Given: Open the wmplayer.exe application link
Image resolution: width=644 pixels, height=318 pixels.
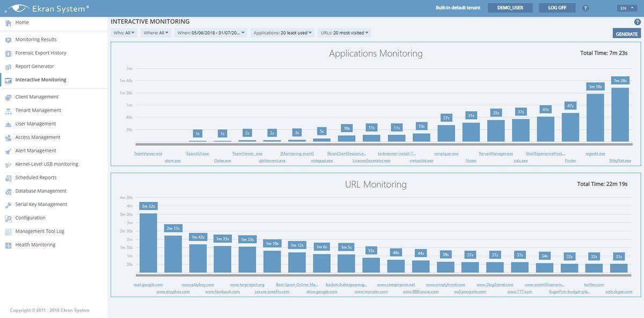Looking at the screenshot, I should tap(447, 154).
